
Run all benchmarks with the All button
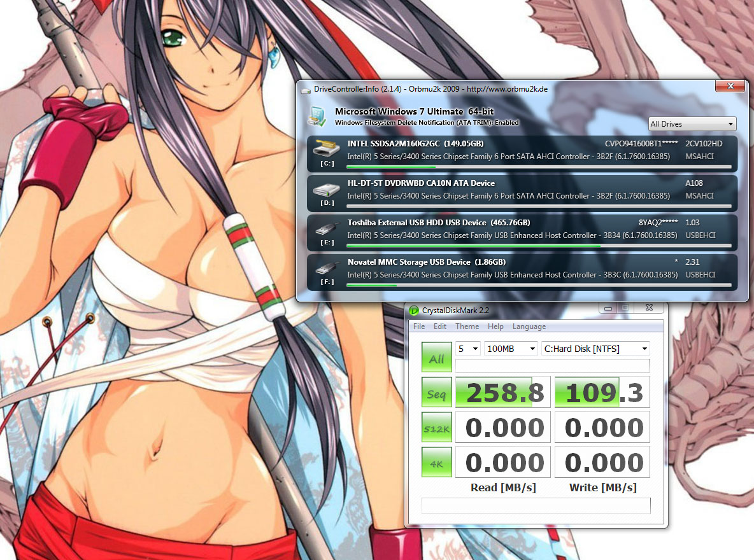[x=437, y=357]
